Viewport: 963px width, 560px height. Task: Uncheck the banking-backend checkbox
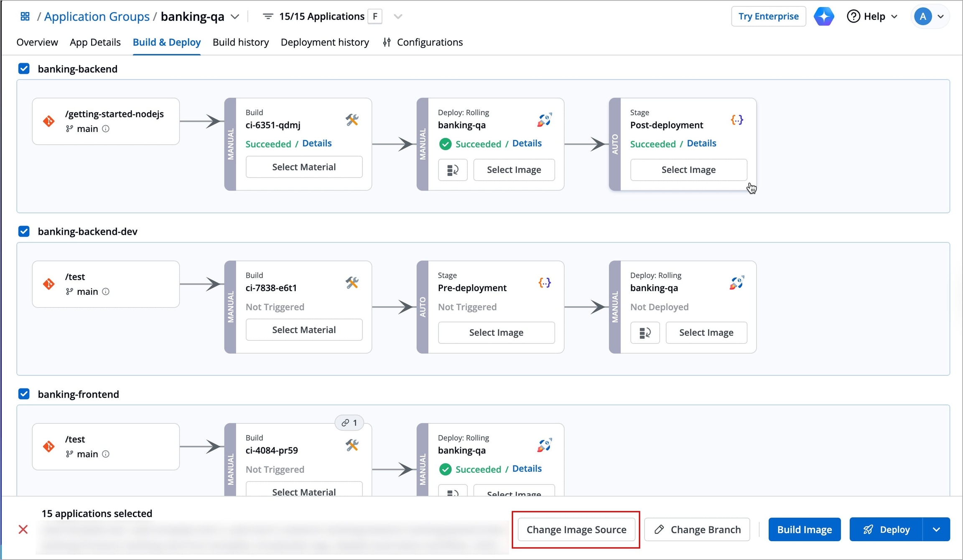coord(24,69)
